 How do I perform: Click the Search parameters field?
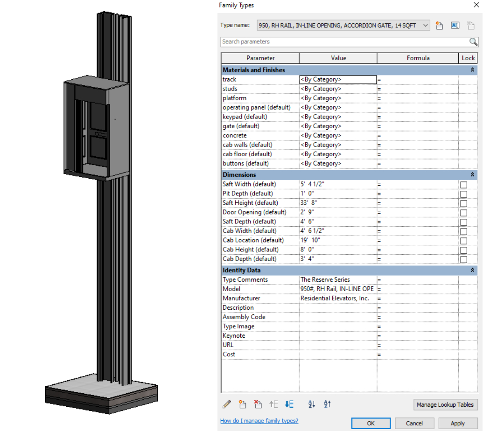[x=344, y=42]
